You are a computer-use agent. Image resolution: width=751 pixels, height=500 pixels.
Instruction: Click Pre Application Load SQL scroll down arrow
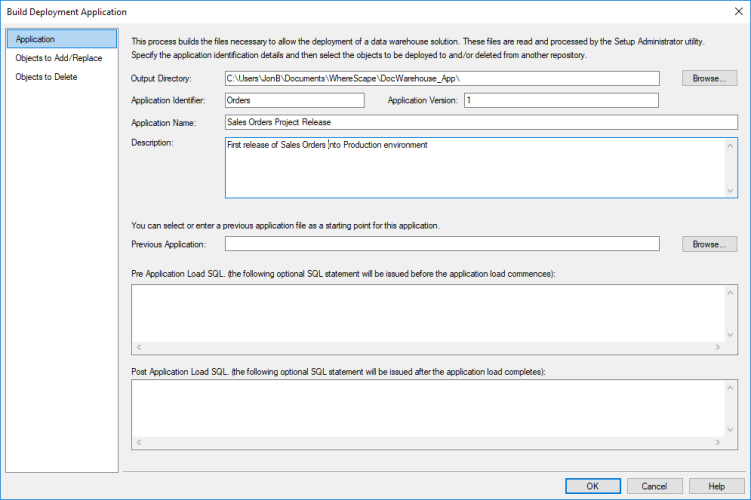click(x=730, y=334)
